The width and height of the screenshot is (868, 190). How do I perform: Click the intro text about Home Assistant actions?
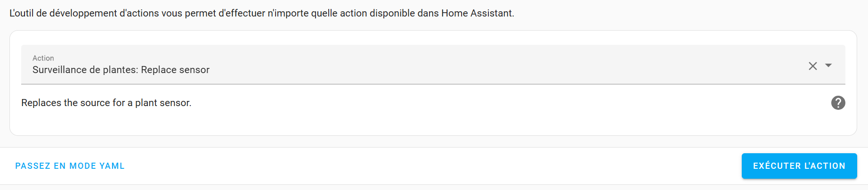click(x=262, y=13)
